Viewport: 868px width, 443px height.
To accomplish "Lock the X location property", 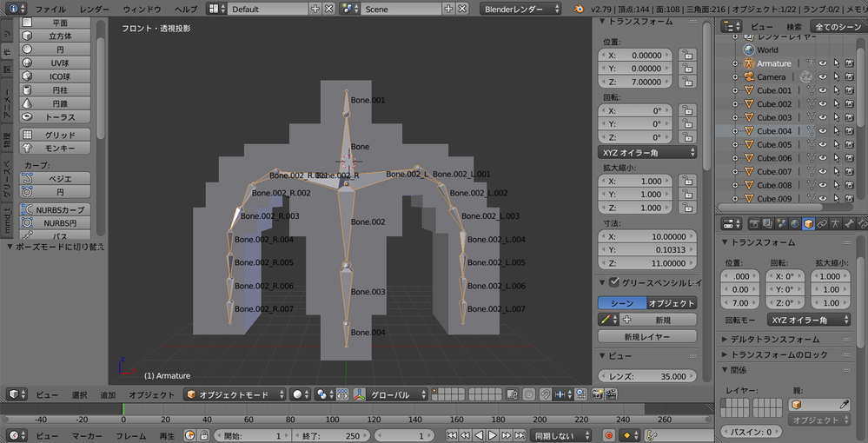I will pyautogui.click(x=686, y=56).
